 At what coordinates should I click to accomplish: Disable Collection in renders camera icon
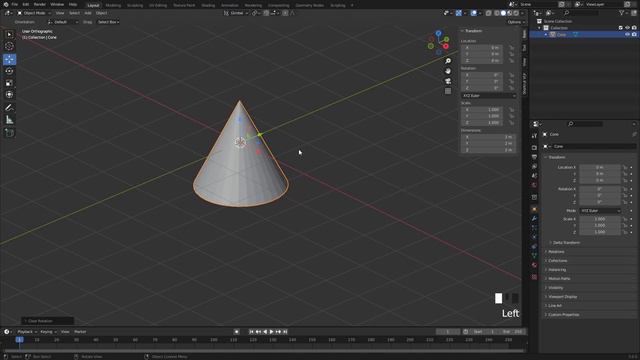[634, 28]
